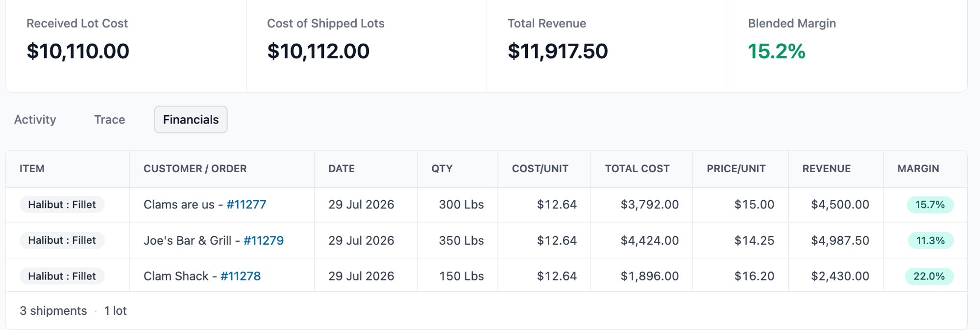The height and width of the screenshot is (330, 980).
Task: Sort by the DATE column header
Action: point(342,169)
